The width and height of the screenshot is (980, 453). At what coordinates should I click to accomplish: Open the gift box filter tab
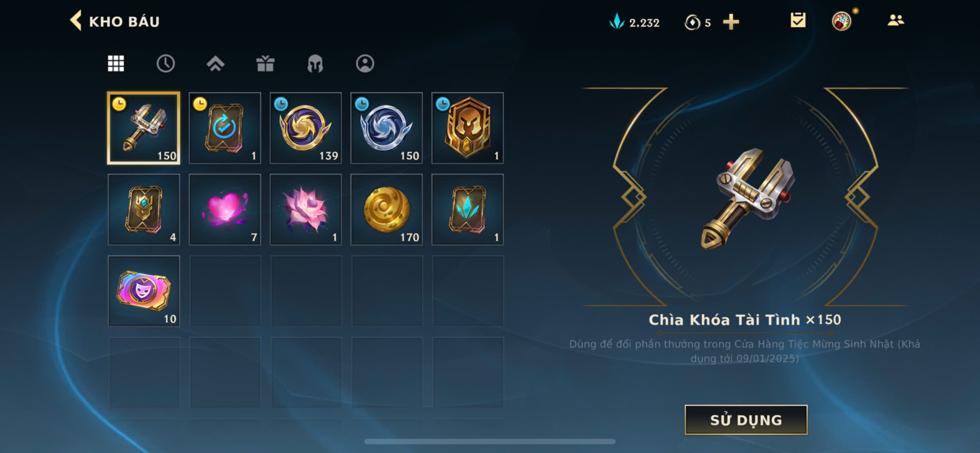click(x=265, y=63)
